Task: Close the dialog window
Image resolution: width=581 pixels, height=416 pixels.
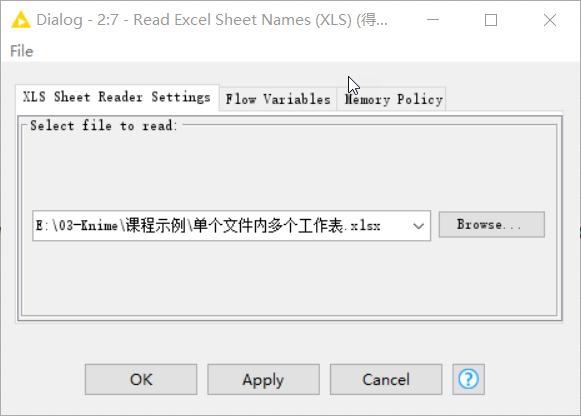Action: click(x=550, y=20)
